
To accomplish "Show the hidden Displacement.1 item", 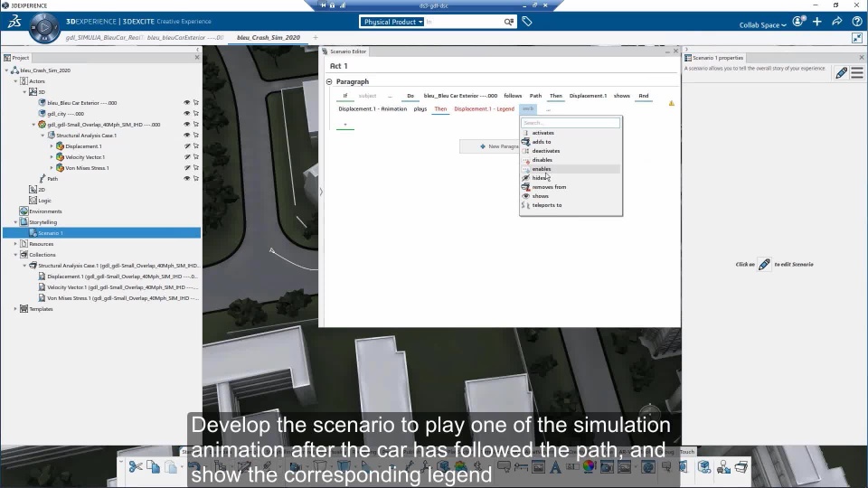I will tap(186, 146).
